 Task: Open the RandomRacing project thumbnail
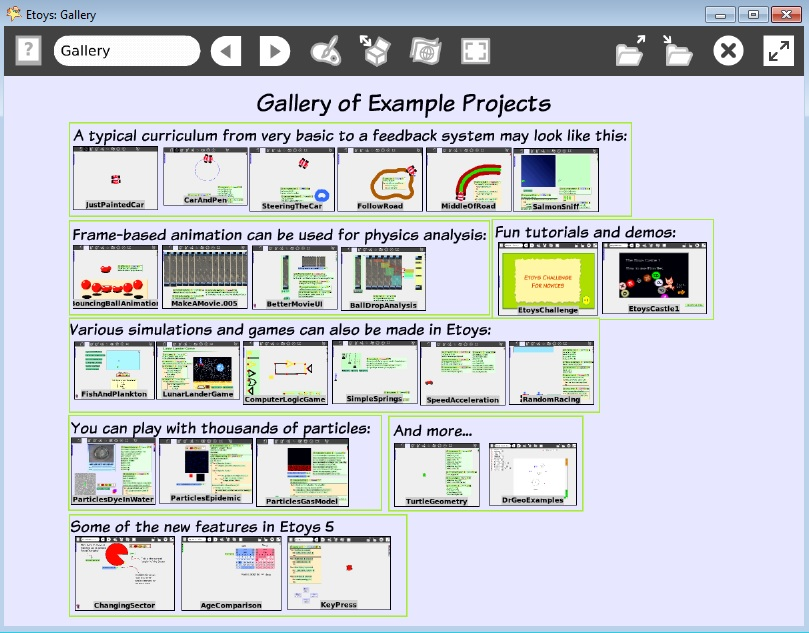pyautogui.click(x=552, y=373)
